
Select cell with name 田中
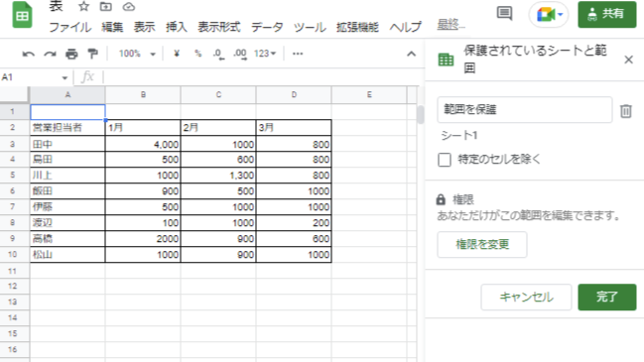pos(67,144)
